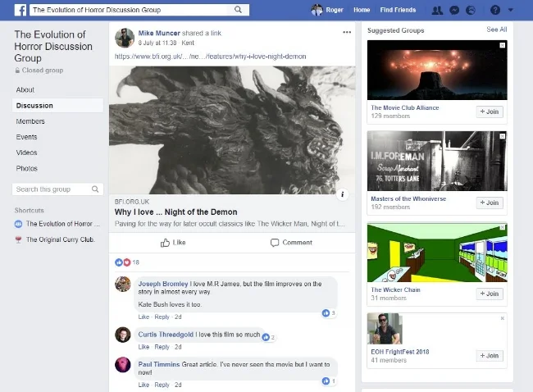Expand the account dropdown arrow
The height and width of the screenshot is (392, 533).
click(511, 10)
